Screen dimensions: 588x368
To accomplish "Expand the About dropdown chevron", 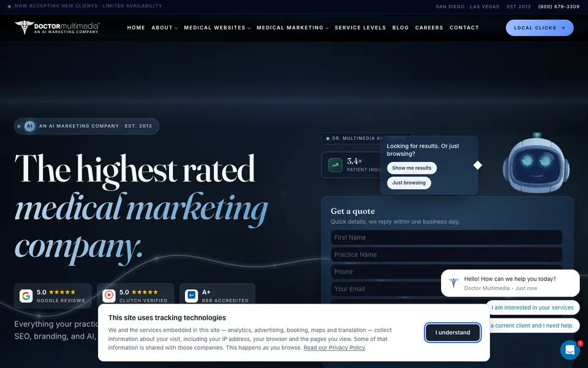I will pyautogui.click(x=176, y=28).
